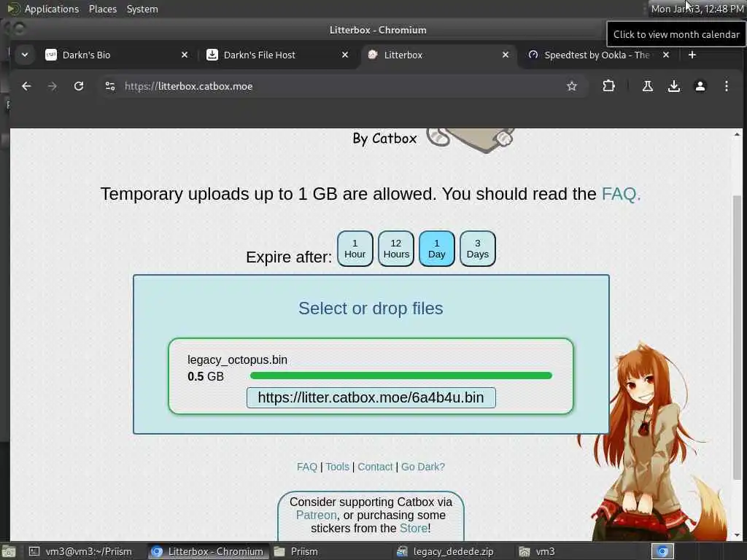The width and height of the screenshot is (747, 560).
Task: Open the Contact footer link
Action: (375, 467)
